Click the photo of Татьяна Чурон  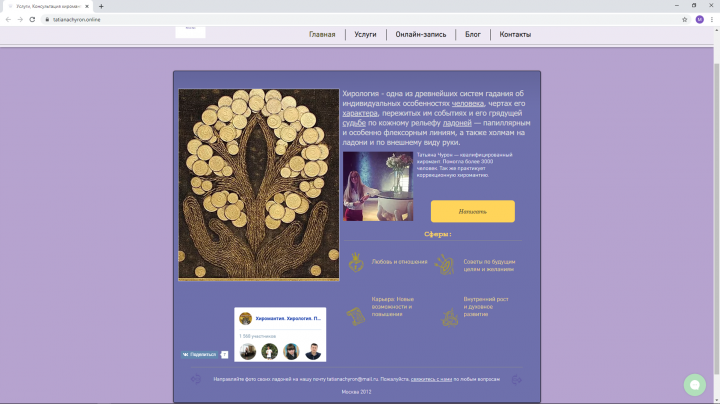pos(378,186)
